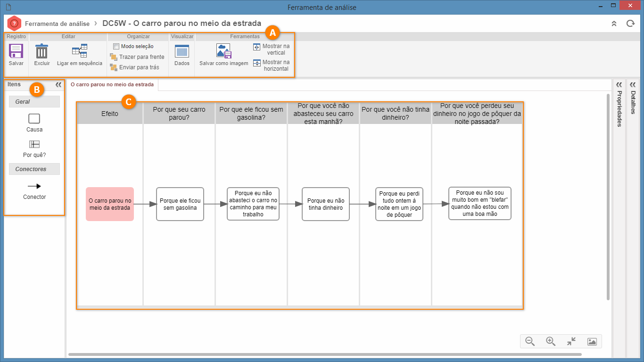644x362 pixels.
Task: Select node Porque eu não sou muito bom
Action: [480, 203]
